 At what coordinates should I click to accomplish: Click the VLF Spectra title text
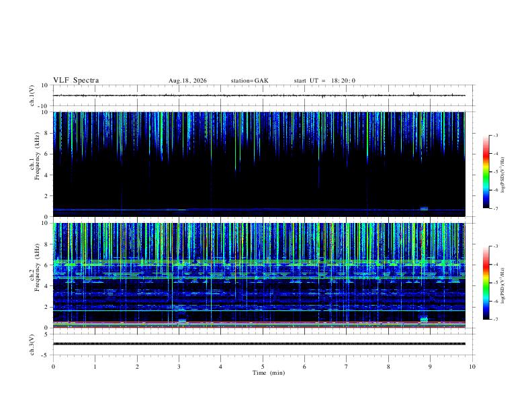[76, 81]
